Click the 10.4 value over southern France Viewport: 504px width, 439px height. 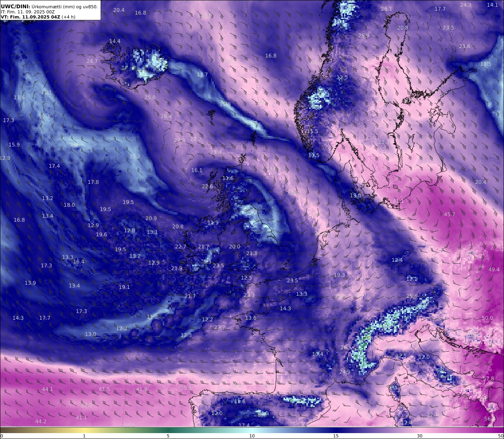pyautogui.click(x=318, y=354)
